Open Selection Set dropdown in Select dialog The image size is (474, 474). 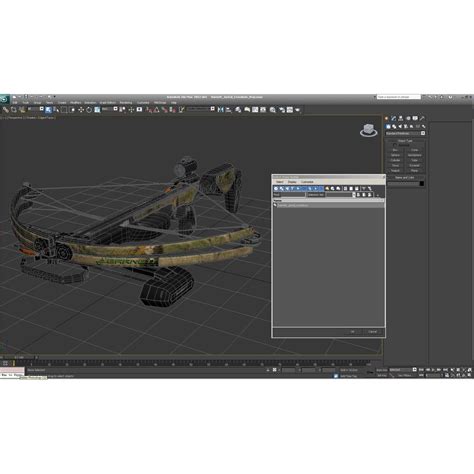click(x=339, y=195)
